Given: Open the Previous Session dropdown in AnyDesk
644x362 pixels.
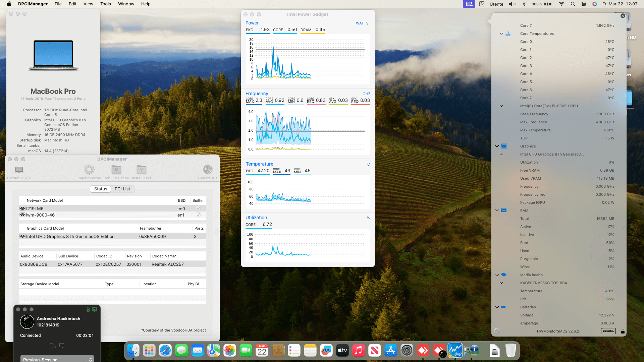Looking at the screenshot, I should tap(57, 359).
